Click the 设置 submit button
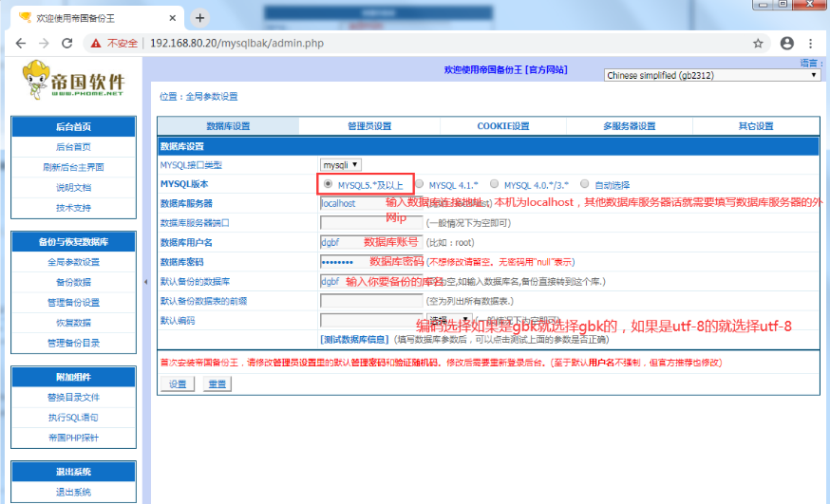Image resolution: width=830 pixels, height=504 pixels. (x=178, y=384)
